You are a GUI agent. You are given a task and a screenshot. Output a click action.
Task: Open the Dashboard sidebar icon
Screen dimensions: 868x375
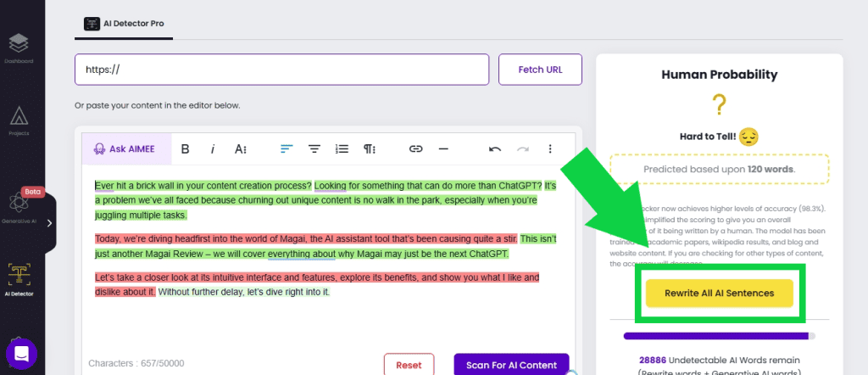point(19,48)
